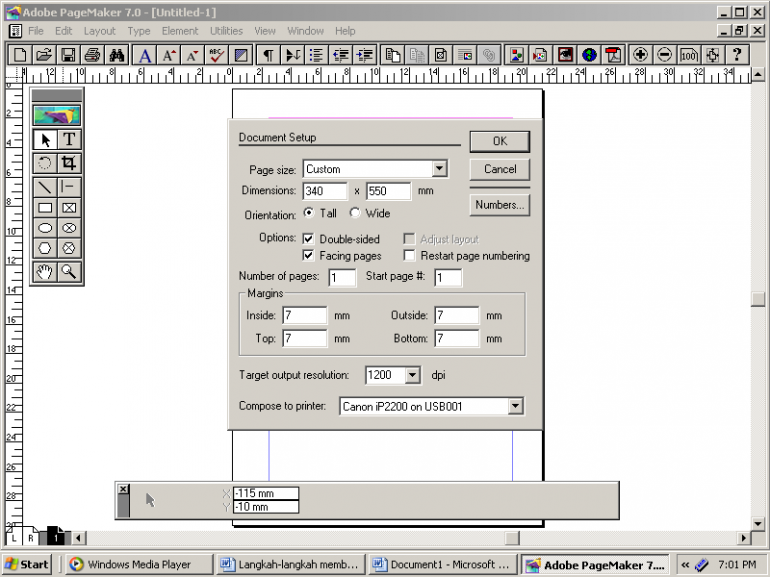Click the Start page # field
The image size is (770, 577).
pyautogui.click(x=448, y=277)
